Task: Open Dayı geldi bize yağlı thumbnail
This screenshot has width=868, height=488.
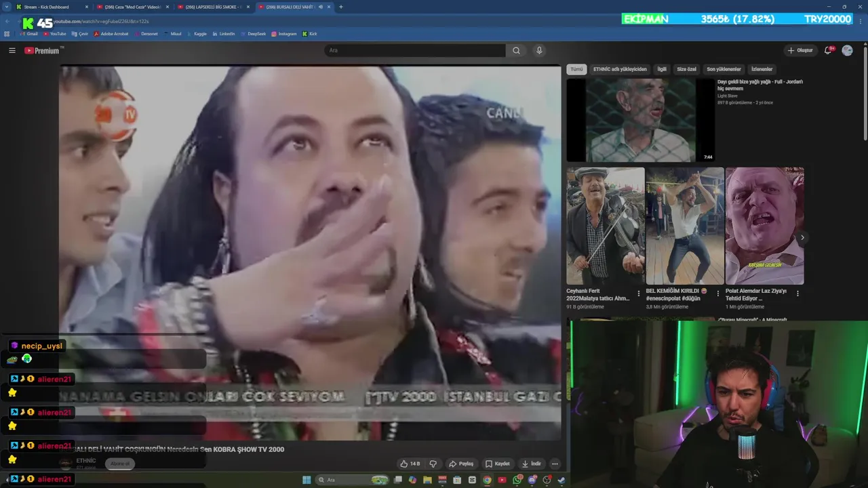Action: point(640,120)
